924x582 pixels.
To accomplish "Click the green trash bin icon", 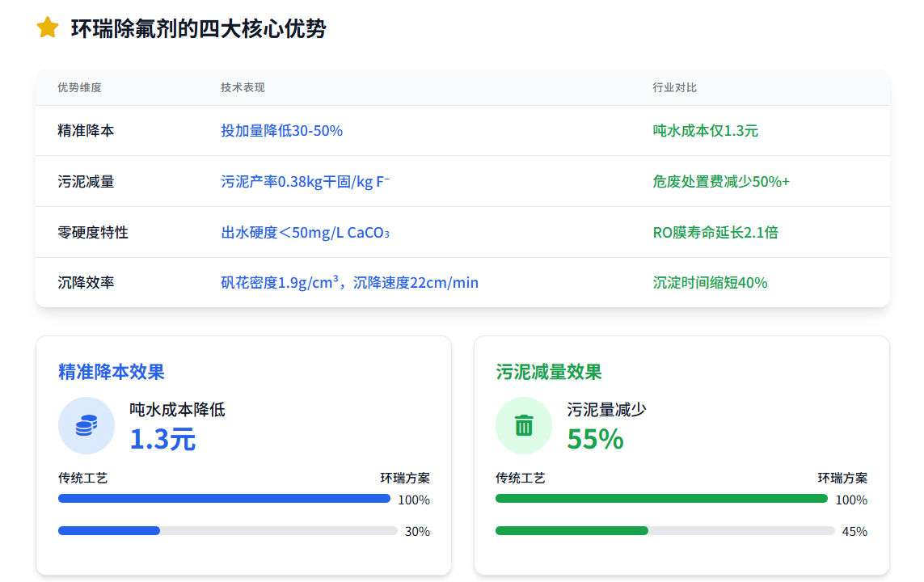I will [x=524, y=425].
